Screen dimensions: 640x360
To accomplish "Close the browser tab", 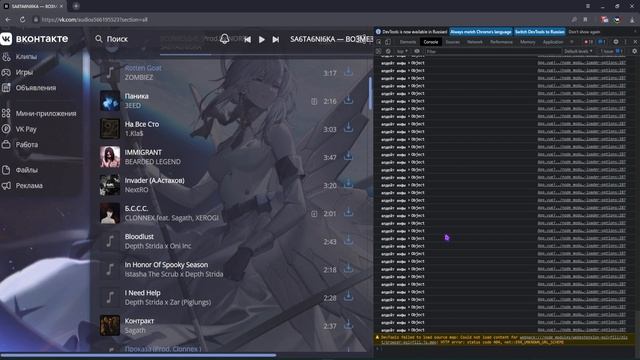I will point(62,6).
